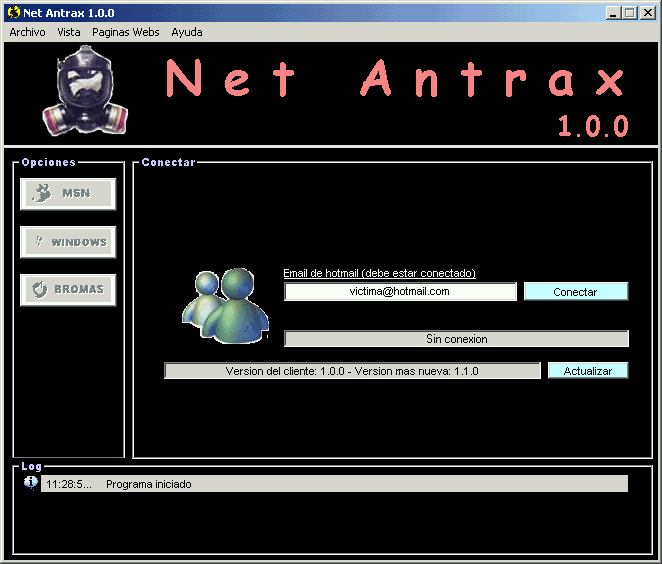Open the Archivo menu

pyautogui.click(x=27, y=32)
